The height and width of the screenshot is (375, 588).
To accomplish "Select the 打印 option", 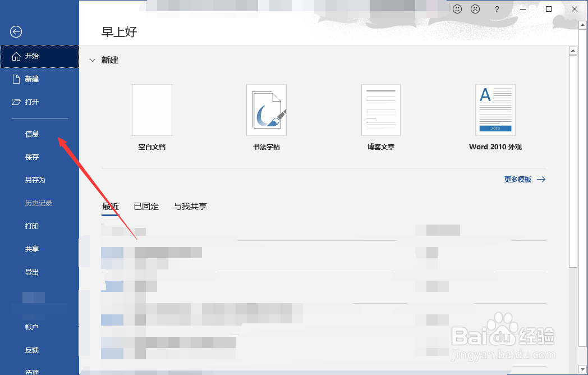I will tap(32, 226).
